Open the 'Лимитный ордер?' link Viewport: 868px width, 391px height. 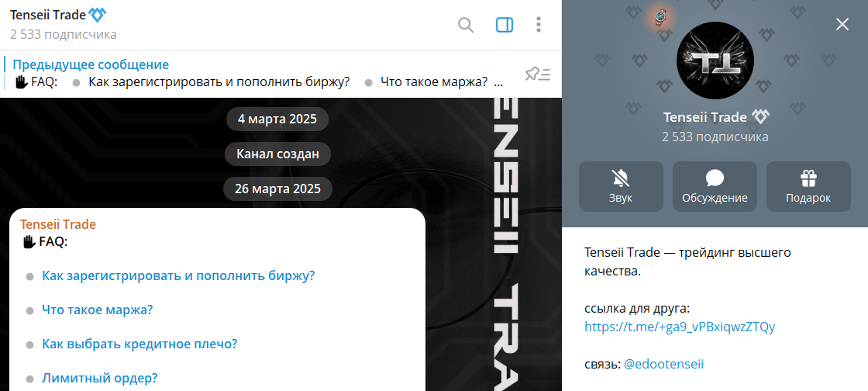[x=100, y=379]
